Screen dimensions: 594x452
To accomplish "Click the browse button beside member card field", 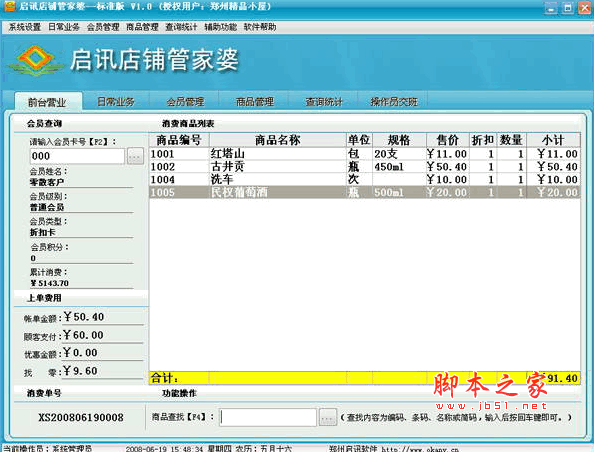I will coord(135,156).
